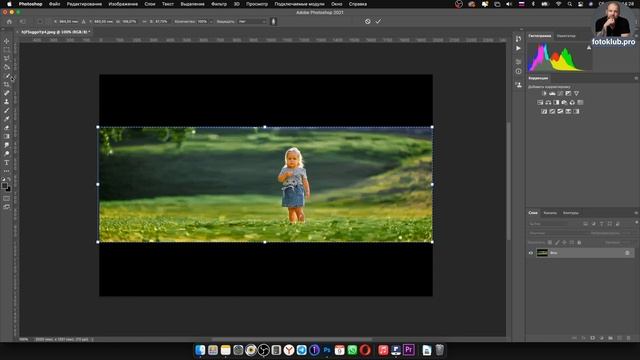
Task: Switch to the Каналы tab
Action: (550, 213)
